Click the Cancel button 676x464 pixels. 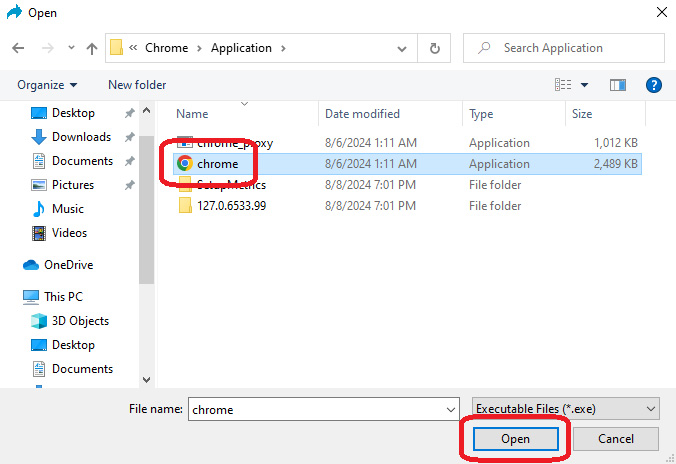pos(616,439)
